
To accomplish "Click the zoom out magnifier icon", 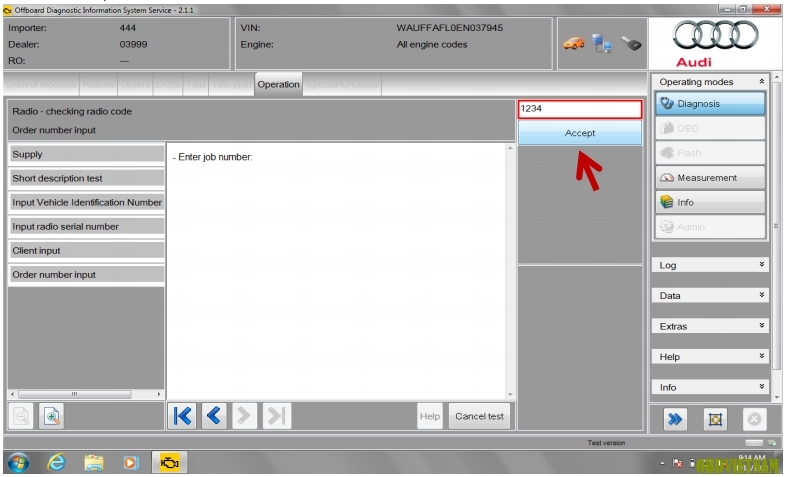I will click(21, 416).
